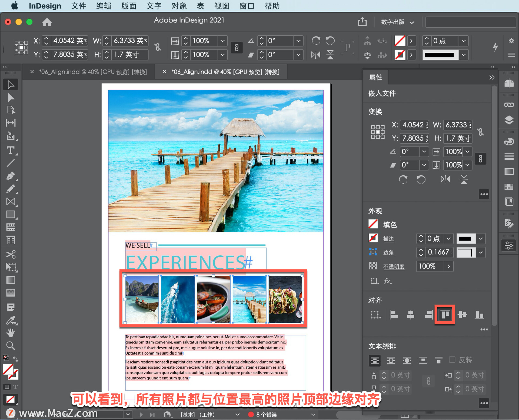Select the Rectangle tool
519x420 pixels.
11,214
